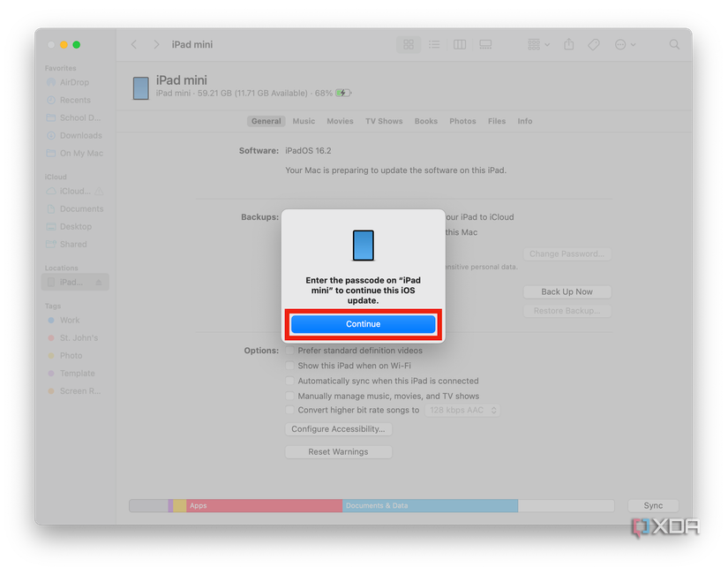
Task: Switch to the Files tab
Action: pos(496,121)
